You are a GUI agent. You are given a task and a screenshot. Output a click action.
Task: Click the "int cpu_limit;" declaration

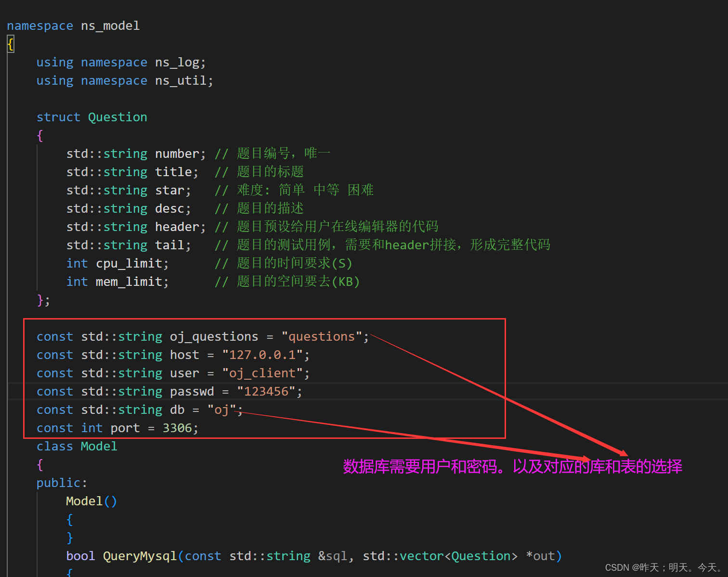(x=117, y=264)
